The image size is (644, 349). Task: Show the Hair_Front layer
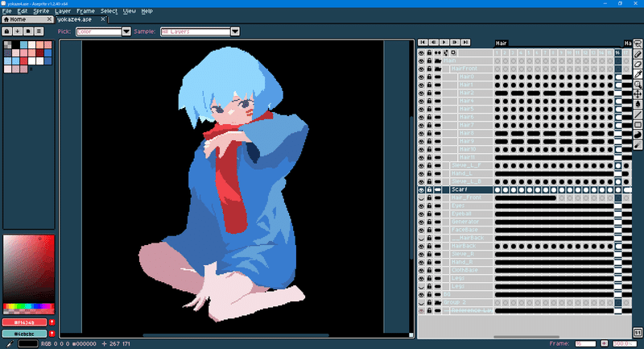[x=421, y=197]
